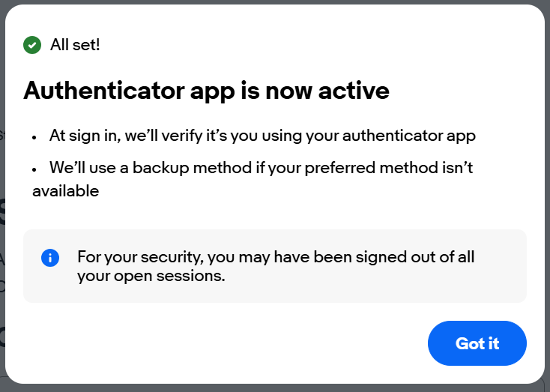
Task: Click the bullet dot before "At sign in"
Action: (34, 138)
